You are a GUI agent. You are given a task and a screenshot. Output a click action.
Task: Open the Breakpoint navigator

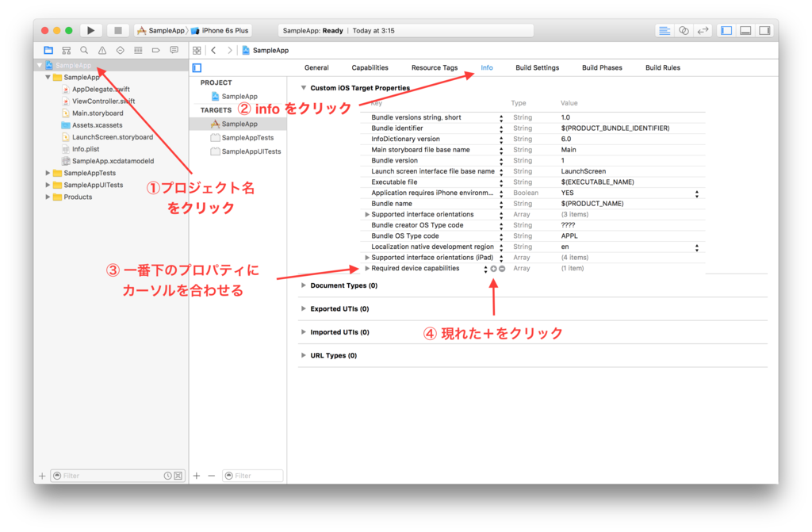156,50
